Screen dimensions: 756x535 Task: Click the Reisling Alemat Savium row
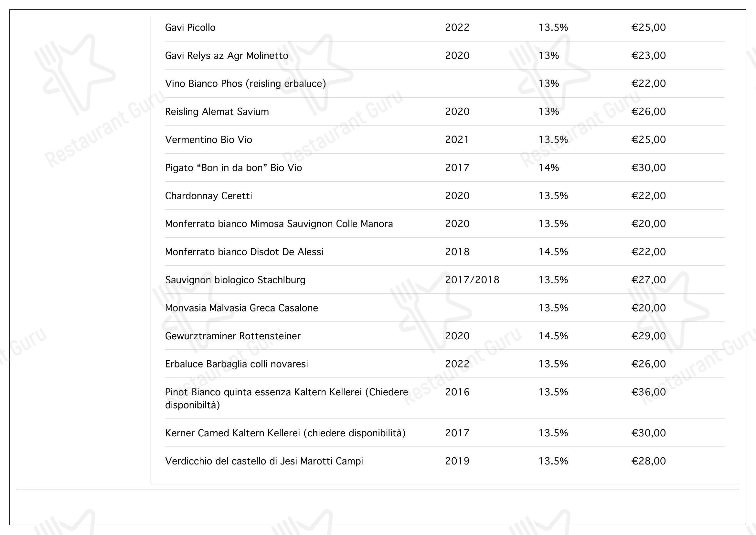pyautogui.click(x=444, y=111)
